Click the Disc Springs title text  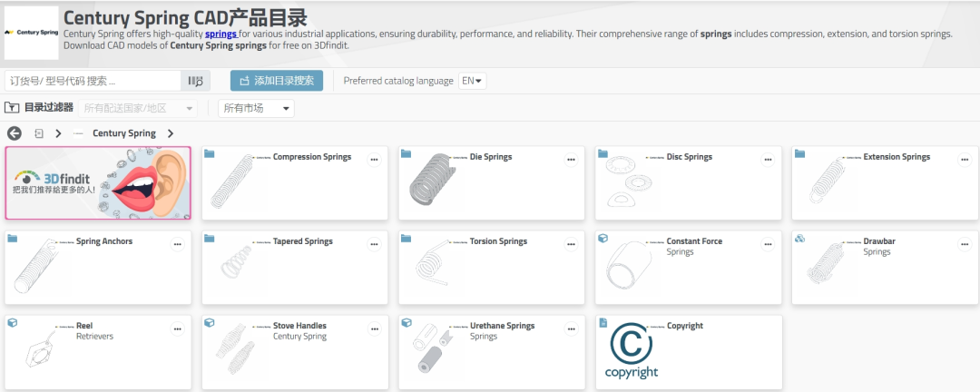pyautogui.click(x=690, y=157)
